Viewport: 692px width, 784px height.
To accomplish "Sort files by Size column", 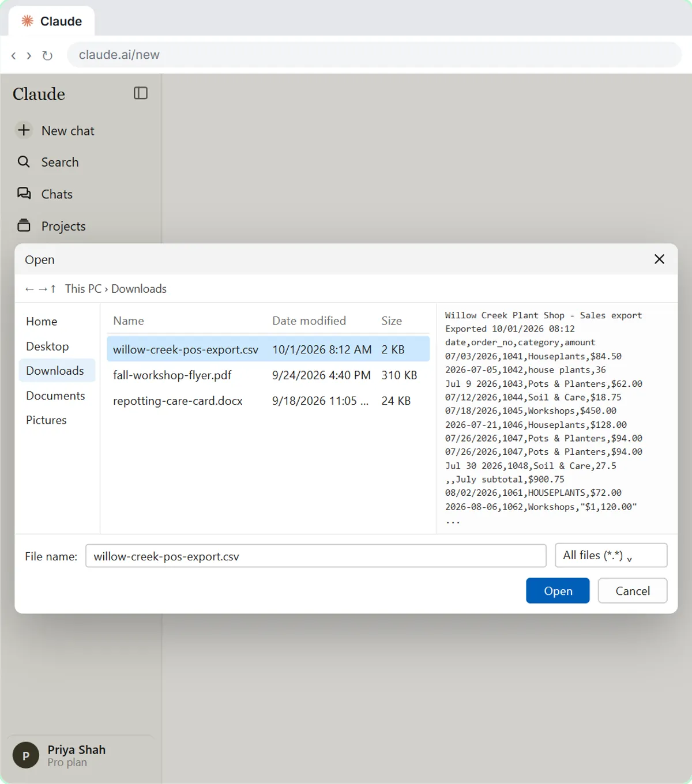I will click(x=392, y=321).
